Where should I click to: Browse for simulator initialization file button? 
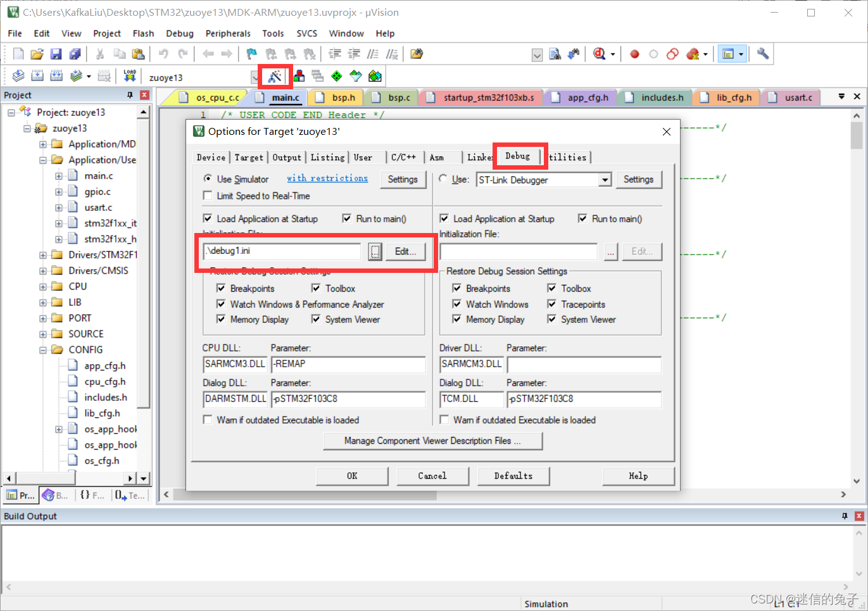(x=375, y=251)
